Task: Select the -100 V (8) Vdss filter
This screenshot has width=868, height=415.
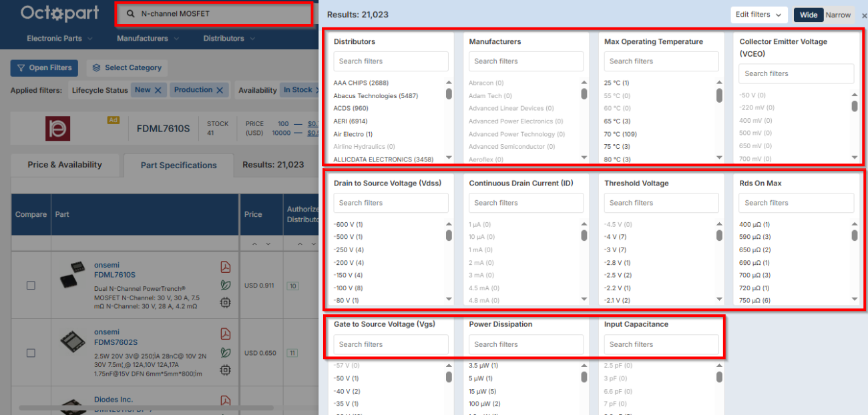Action: pos(349,288)
